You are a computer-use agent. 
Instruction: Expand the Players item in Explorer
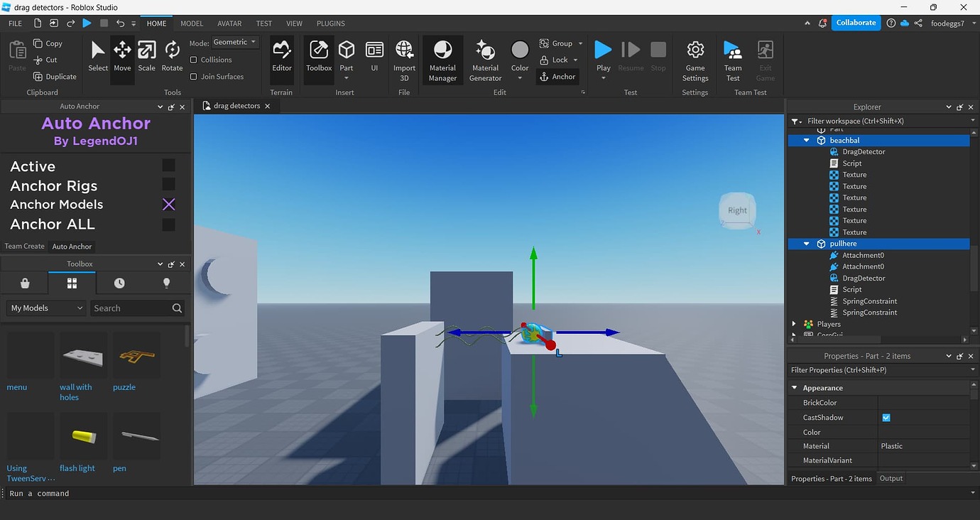pos(794,323)
